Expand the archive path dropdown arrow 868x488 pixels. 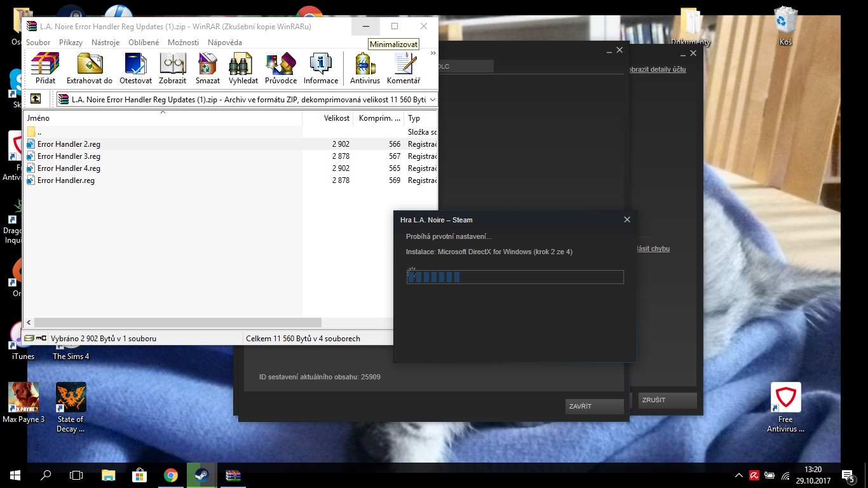(433, 99)
